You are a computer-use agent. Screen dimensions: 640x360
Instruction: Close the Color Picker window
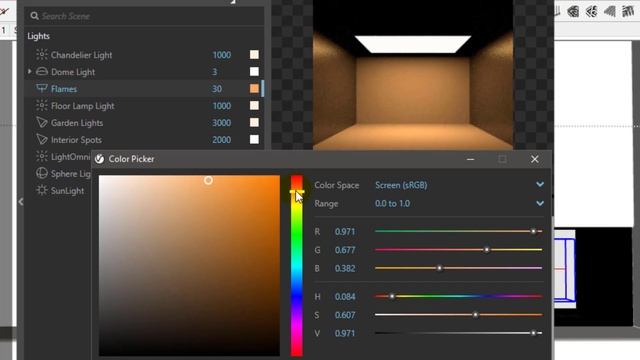click(x=535, y=159)
